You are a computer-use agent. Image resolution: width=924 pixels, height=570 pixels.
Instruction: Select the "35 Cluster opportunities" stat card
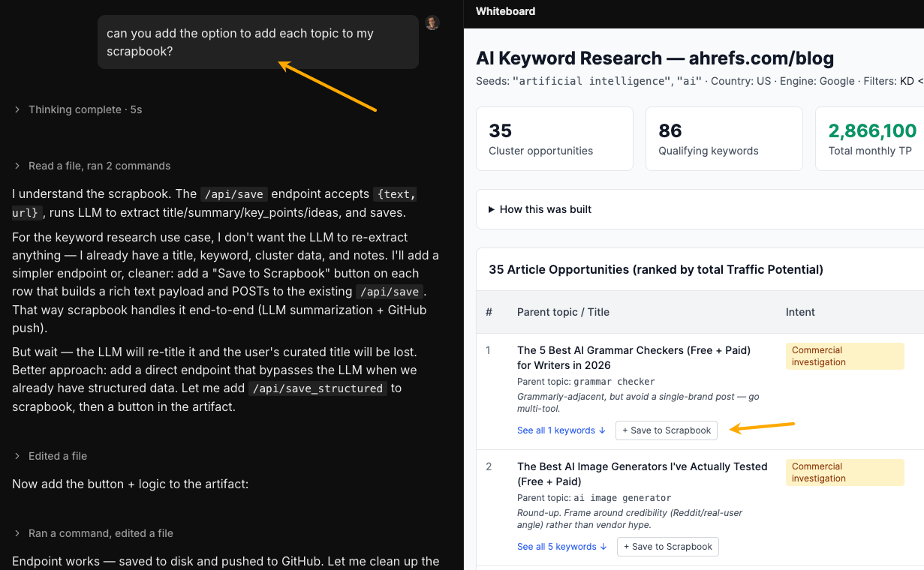coord(554,139)
